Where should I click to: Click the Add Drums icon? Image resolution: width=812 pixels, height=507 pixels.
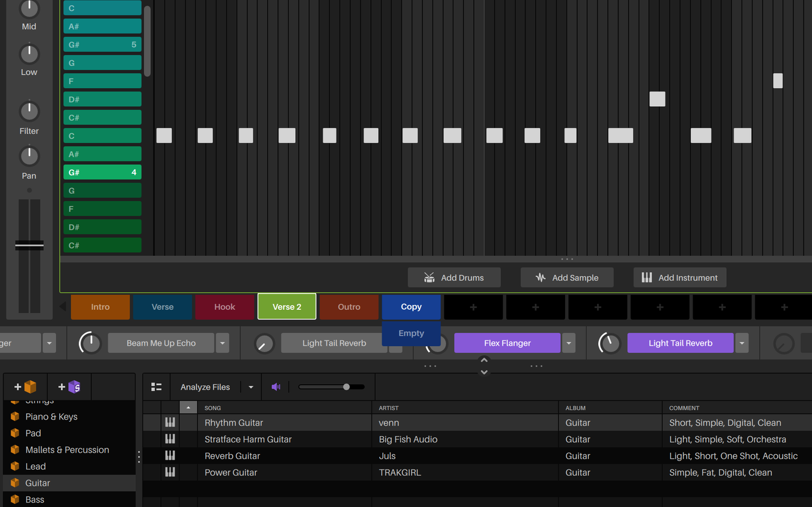pos(430,277)
